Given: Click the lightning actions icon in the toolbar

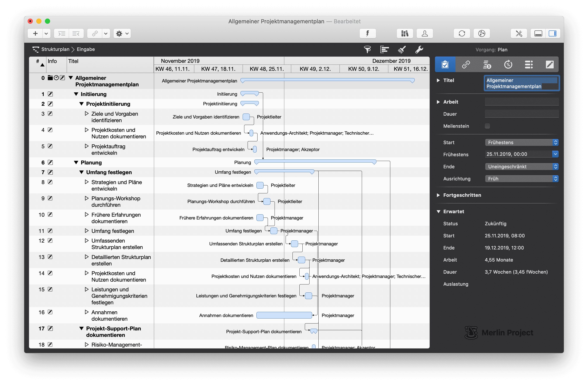Looking at the screenshot, I should pos(368,33).
